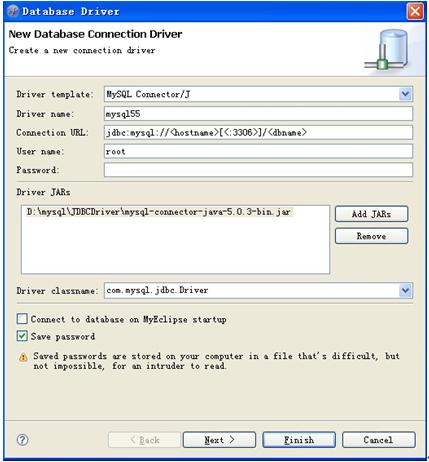Screen dimensions: 429x462
Task: Select the MySQL Connector/J template combo box
Action: pos(258,94)
